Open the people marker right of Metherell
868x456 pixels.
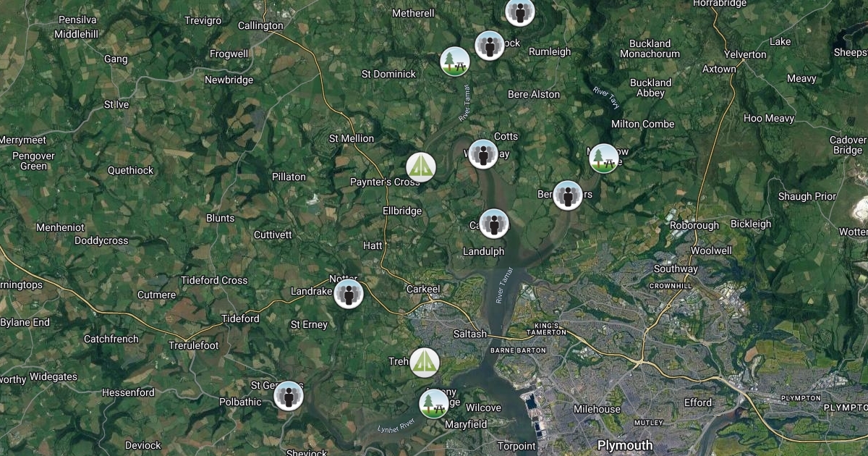(519, 12)
